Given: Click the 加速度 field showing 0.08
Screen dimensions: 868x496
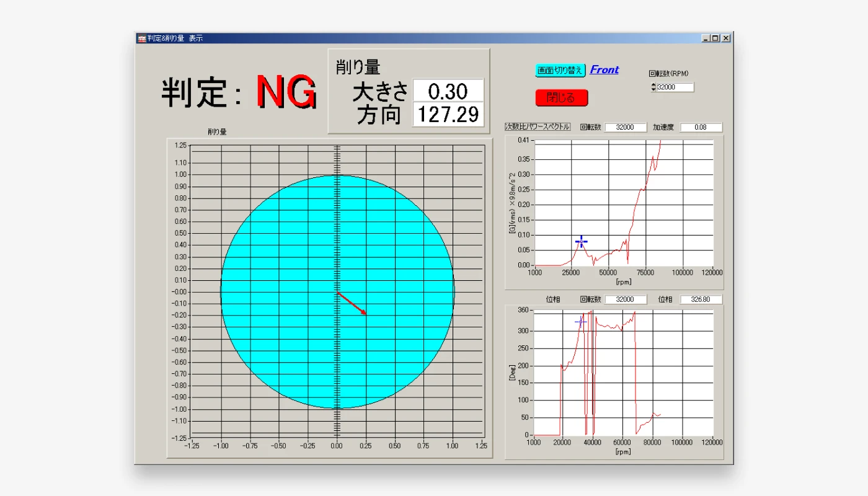Looking at the screenshot, I should pos(701,127).
